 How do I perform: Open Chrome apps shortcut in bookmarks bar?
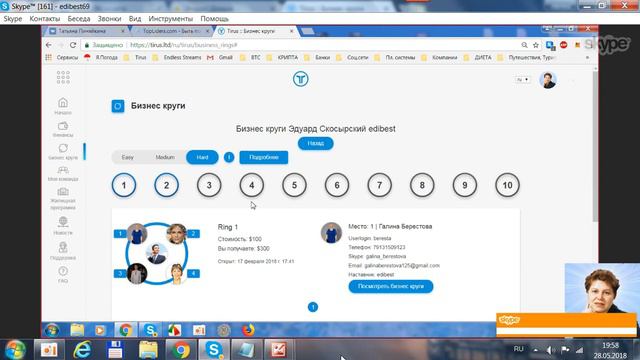coord(49,58)
